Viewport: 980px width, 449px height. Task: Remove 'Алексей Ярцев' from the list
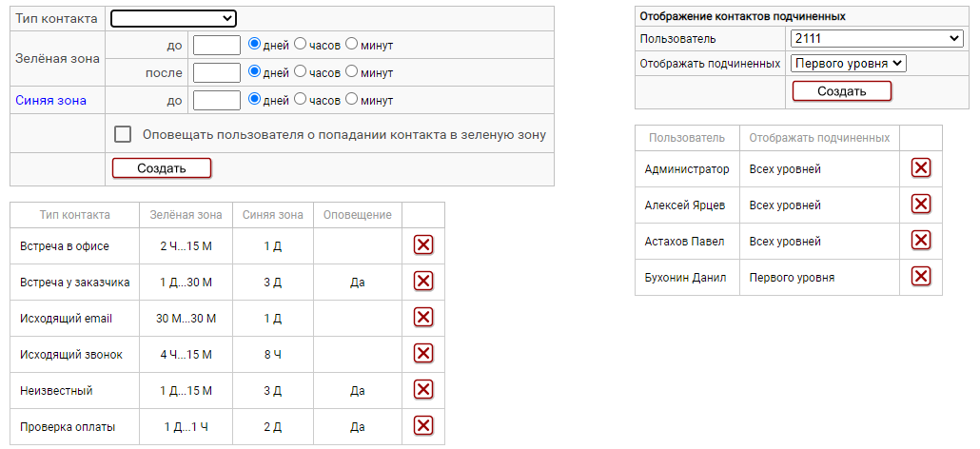(920, 205)
